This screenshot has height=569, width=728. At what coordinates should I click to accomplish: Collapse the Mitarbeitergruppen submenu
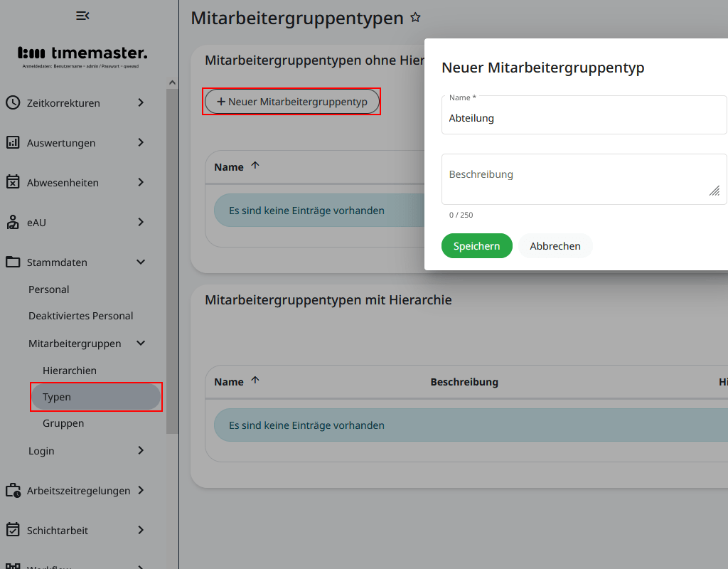tap(140, 343)
